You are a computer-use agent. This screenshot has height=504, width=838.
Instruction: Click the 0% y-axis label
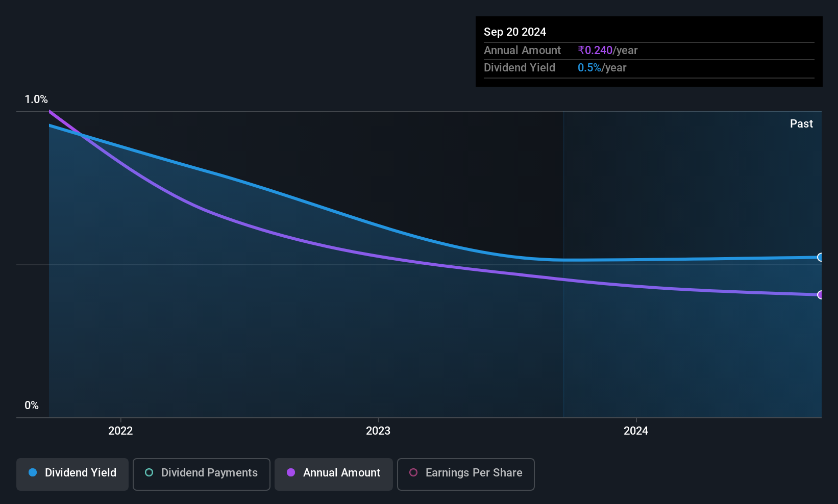click(x=32, y=406)
